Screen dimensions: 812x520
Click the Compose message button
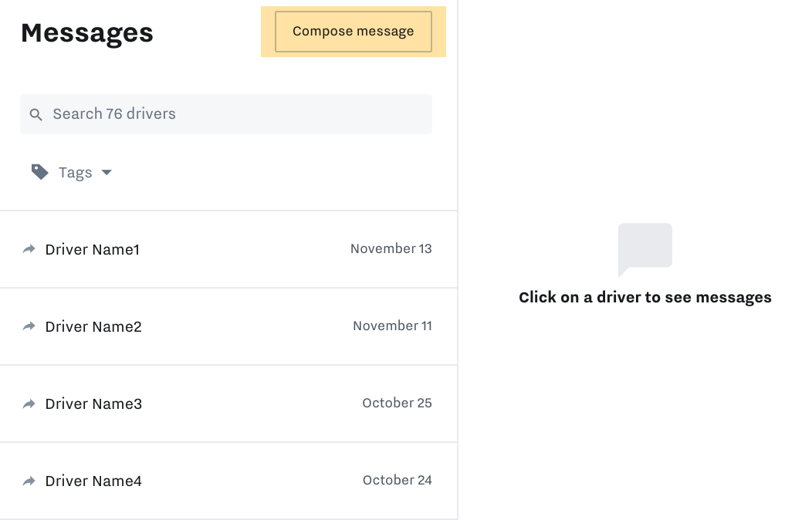click(353, 31)
